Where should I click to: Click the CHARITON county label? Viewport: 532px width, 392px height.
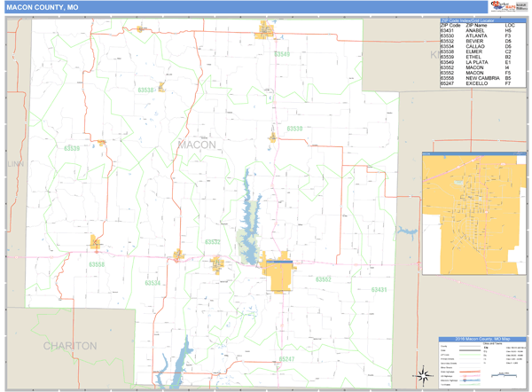tap(69, 345)
